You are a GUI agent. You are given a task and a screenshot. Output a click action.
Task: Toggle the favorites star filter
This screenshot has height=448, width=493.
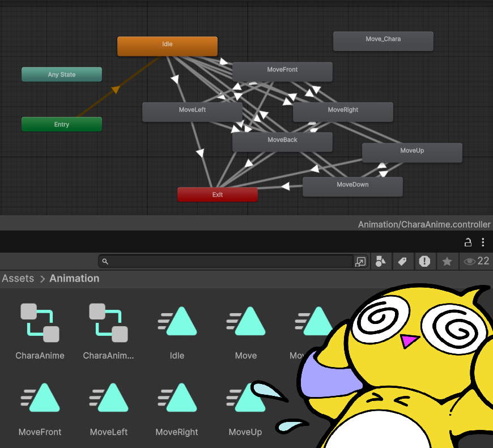447,261
